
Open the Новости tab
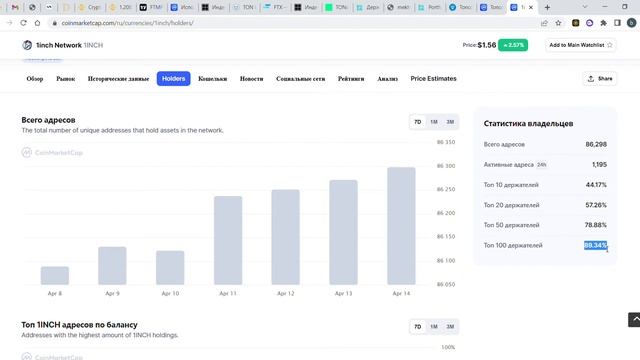[251, 78]
